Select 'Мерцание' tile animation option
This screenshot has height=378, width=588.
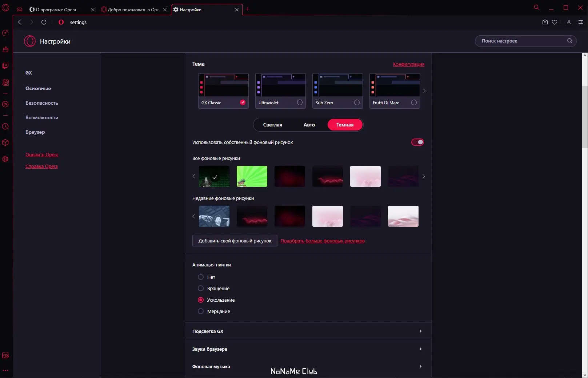201,311
